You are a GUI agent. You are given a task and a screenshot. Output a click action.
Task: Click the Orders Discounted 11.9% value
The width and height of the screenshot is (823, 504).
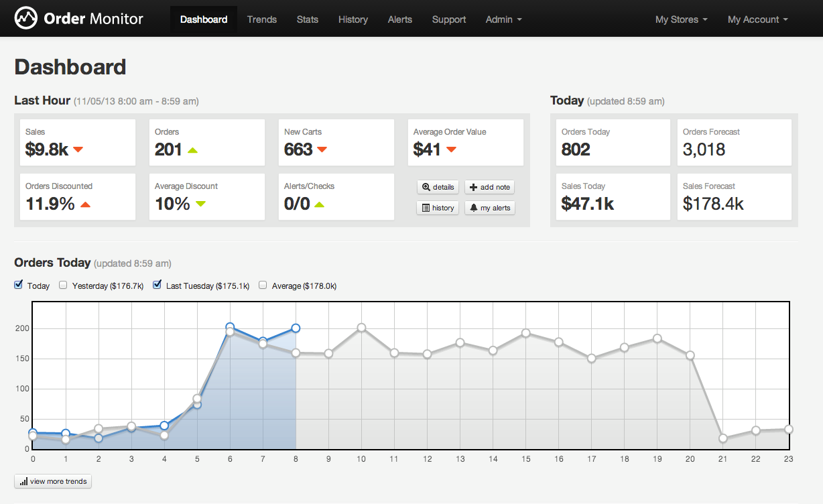click(x=50, y=204)
